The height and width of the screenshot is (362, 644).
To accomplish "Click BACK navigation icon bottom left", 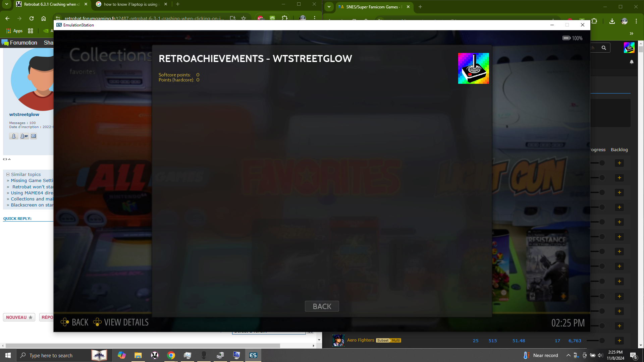I will (65, 322).
